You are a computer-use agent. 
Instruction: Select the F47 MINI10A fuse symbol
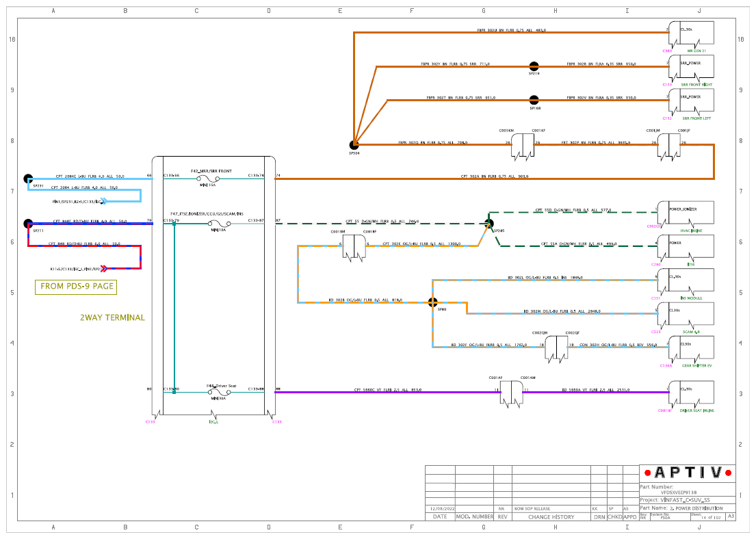pos(219,224)
